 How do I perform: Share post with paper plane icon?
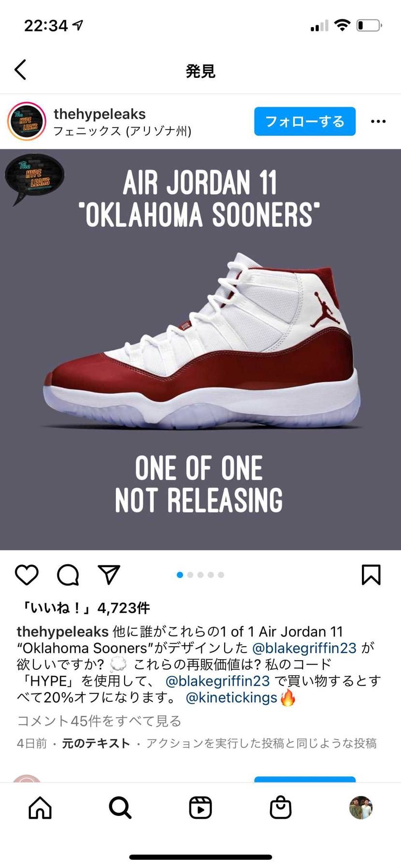[109, 574]
